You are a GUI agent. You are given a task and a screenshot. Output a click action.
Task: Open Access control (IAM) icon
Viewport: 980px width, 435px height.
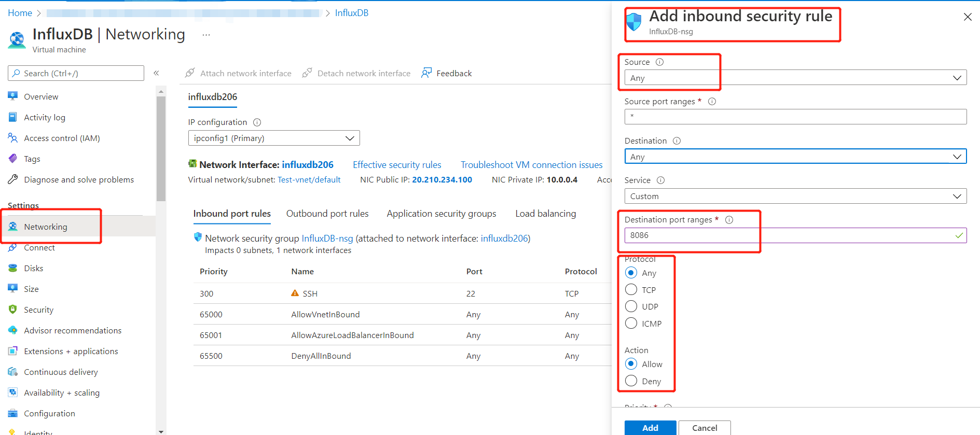(13, 138)
